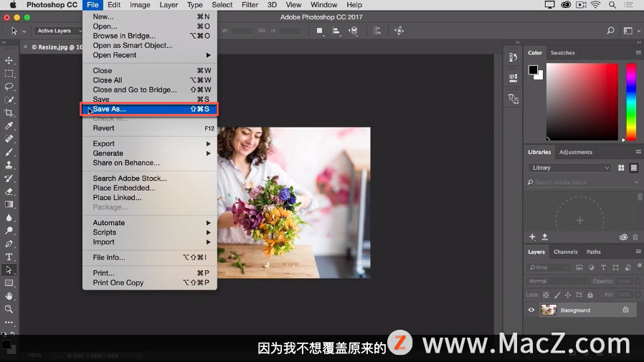This screenshot has width=644, height=362.
Task: Click the foreground color swatch
Action: 533,70
